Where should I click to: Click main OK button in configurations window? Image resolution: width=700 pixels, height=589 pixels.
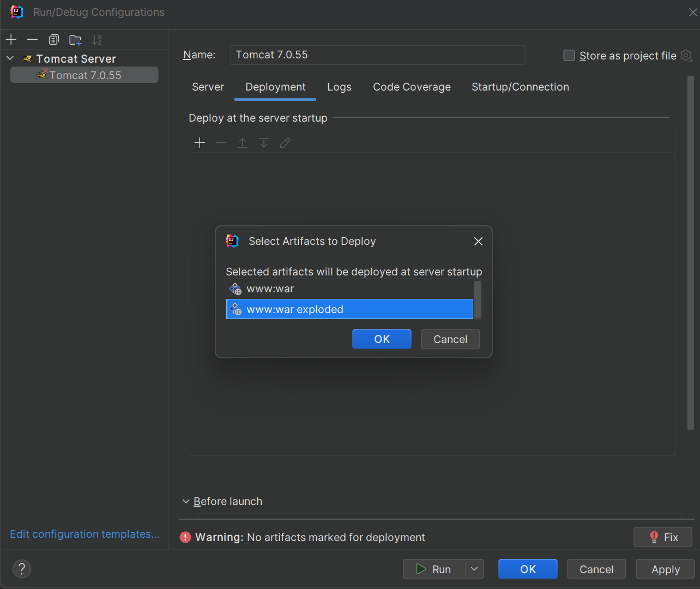528,569
